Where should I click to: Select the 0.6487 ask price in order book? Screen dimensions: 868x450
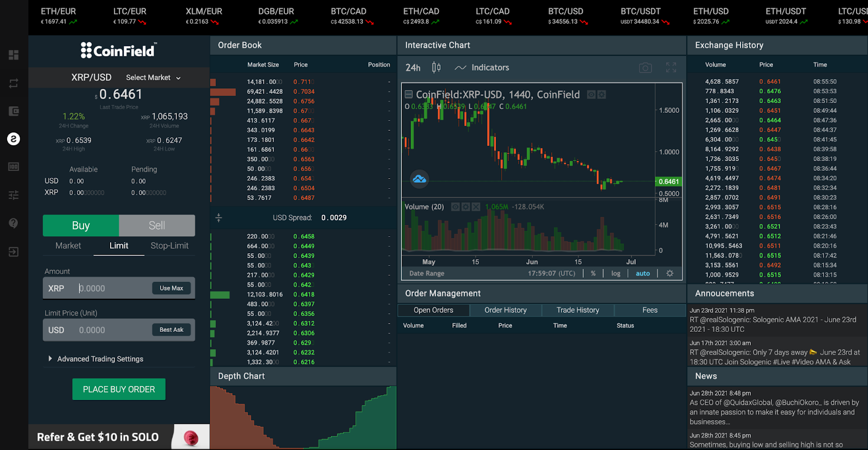(304, 198)
